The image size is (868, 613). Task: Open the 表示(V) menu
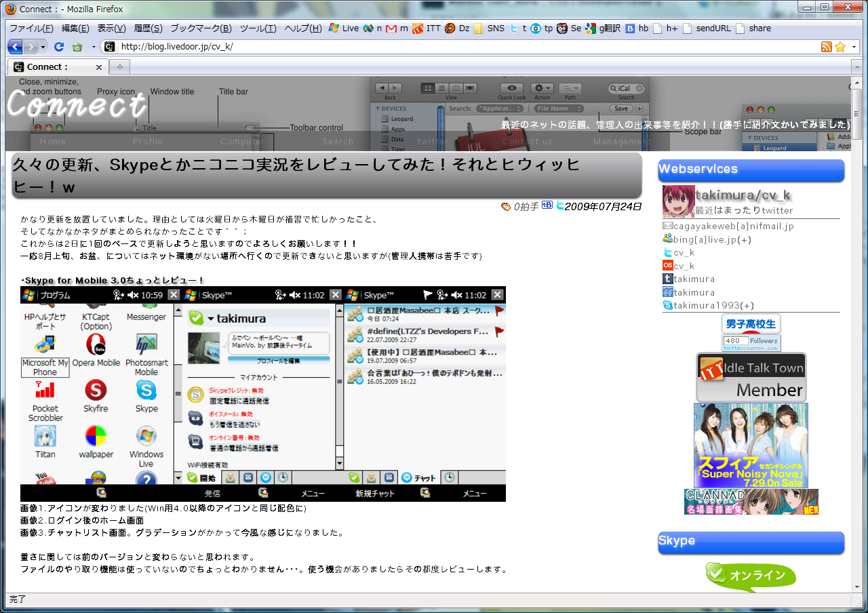click(111, 28)
